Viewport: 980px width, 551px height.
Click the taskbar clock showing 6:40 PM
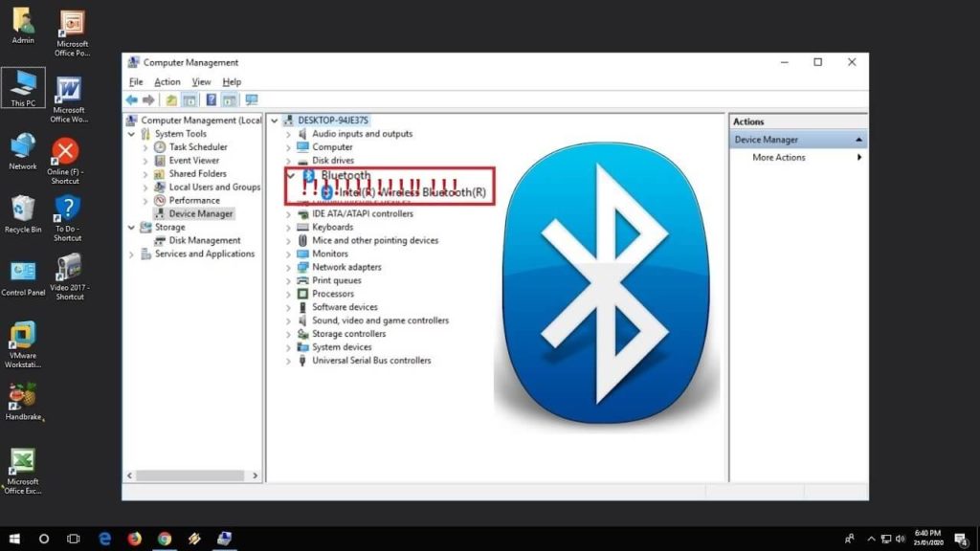(x=927, y=538)
